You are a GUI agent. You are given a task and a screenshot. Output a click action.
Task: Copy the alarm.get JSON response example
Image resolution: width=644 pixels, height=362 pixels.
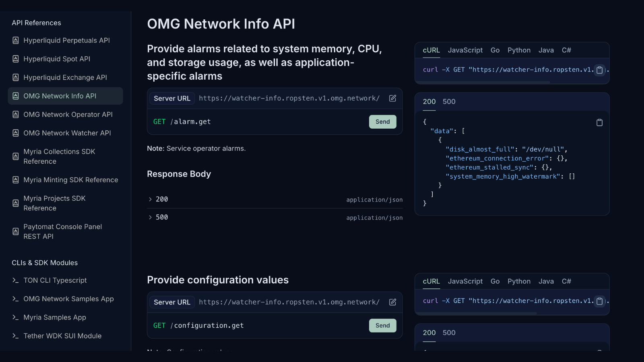(x=599, y=122)
